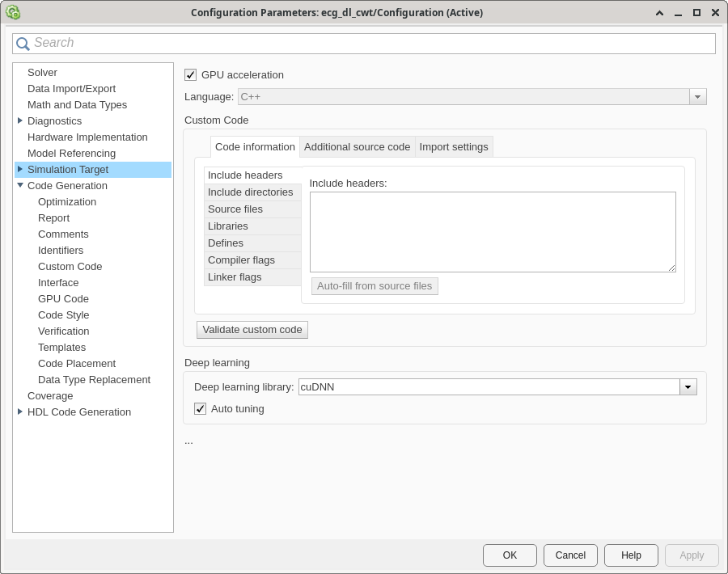The image size is (728, 574).
Task: Open the Help button
Action: click(631, 555)
